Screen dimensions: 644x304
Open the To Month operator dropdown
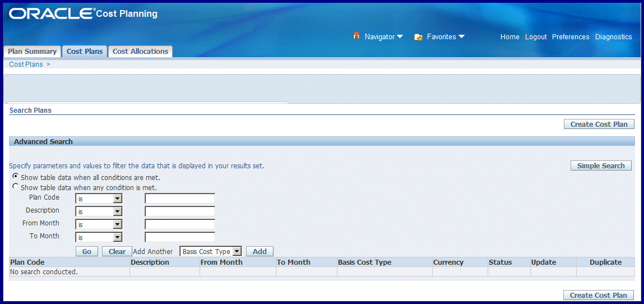[x=99, y=237]
